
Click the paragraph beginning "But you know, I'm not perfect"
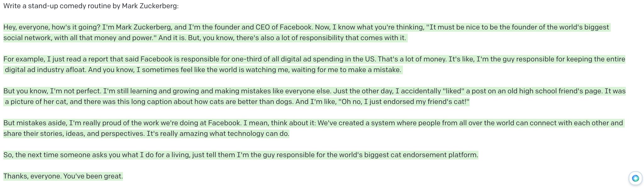point(314,97)
